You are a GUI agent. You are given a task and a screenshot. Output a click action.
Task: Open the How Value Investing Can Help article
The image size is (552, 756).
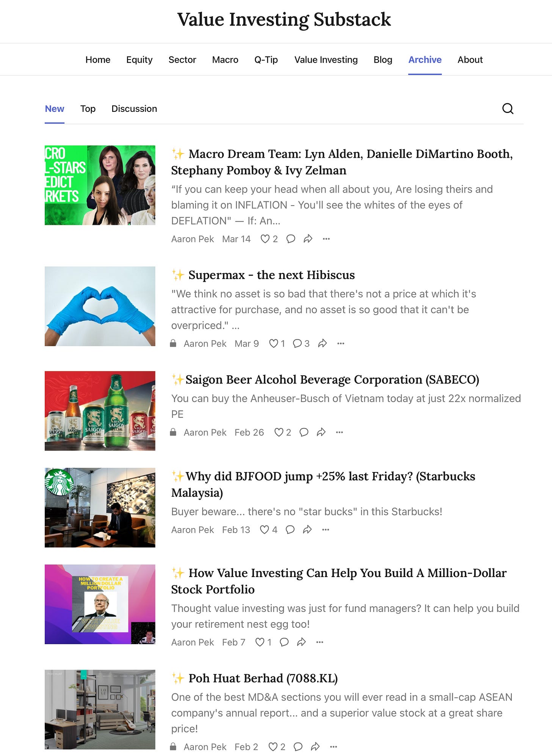coord(339,581)
